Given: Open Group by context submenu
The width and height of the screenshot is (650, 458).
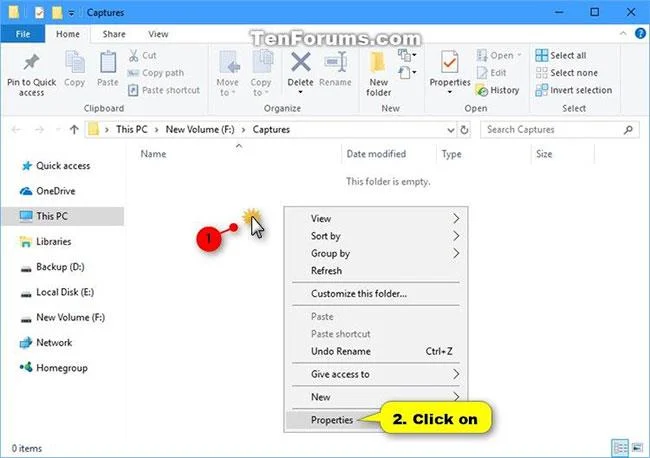Looking at the screenshot, I should pyautogui.click(x=376, y=253).
